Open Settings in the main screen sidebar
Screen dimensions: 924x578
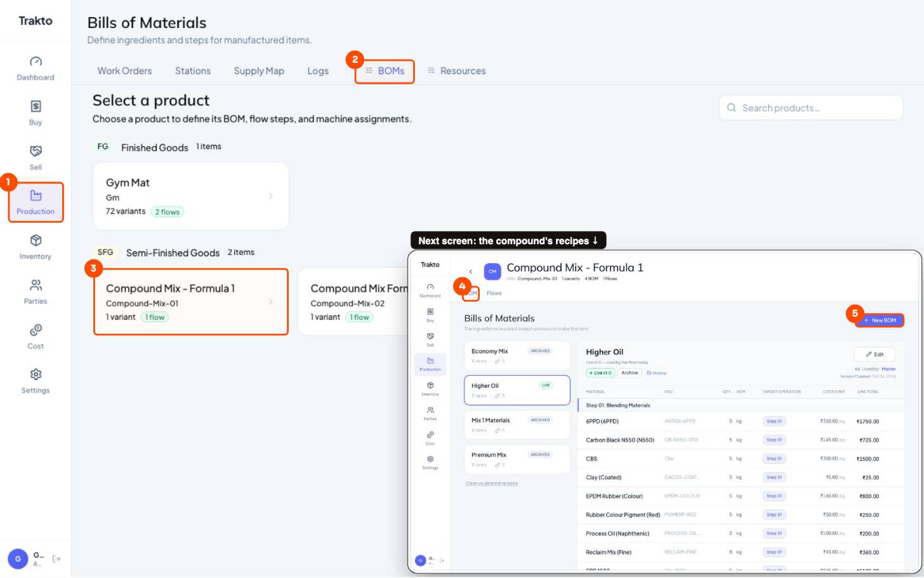point(36,381)
